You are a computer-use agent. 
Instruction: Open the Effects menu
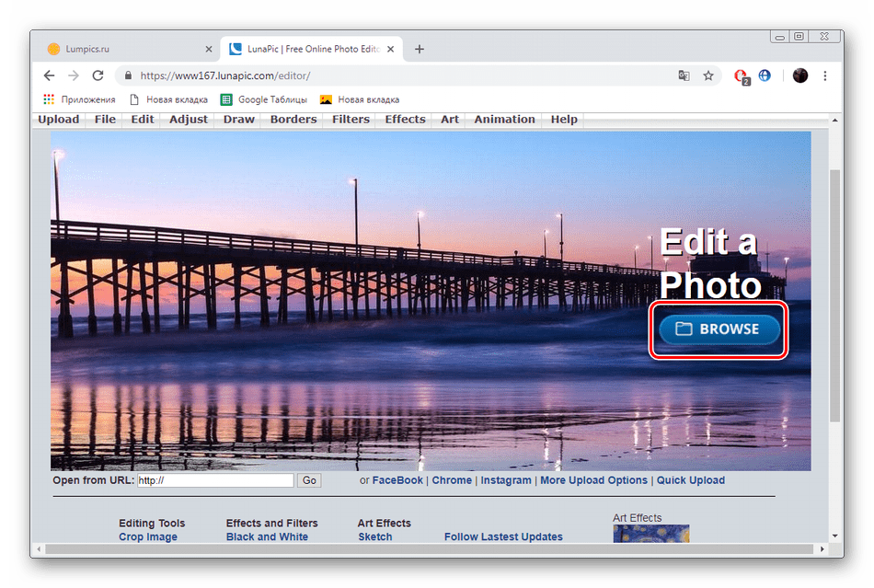point(405,120)
